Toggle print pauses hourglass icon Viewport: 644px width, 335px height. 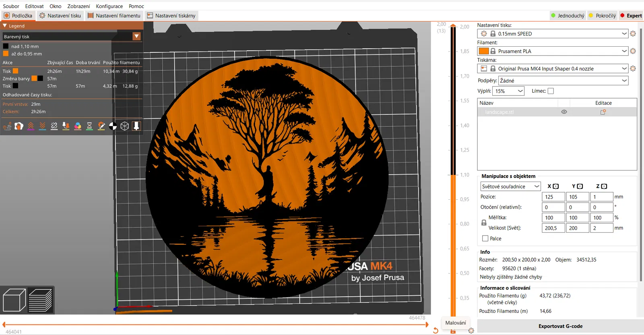[x=89, y=126]
